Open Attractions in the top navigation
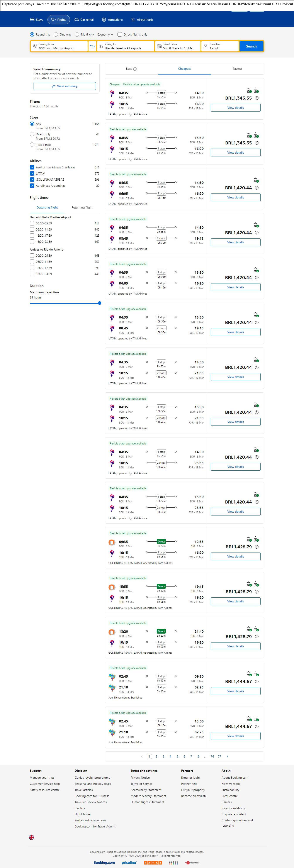Screen dimensions: 294x868 point(112,20)
